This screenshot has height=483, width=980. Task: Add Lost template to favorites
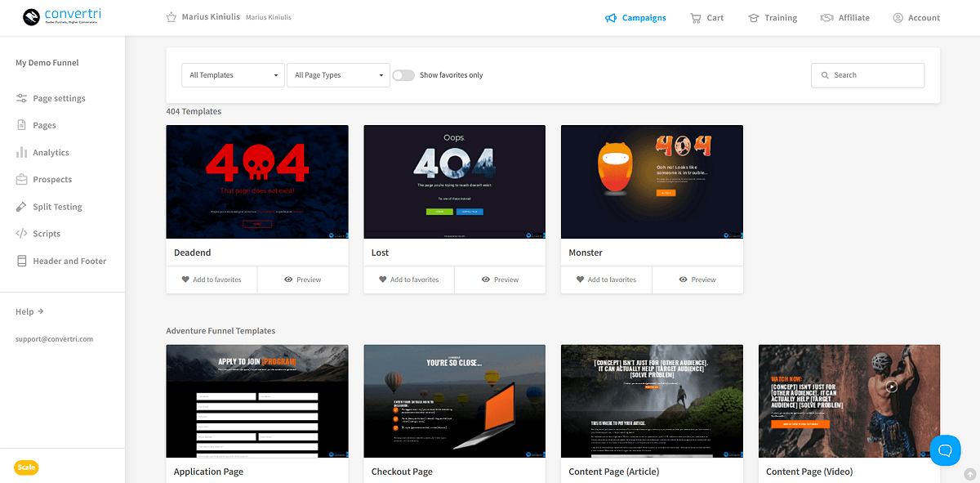(x=409, y=280)
